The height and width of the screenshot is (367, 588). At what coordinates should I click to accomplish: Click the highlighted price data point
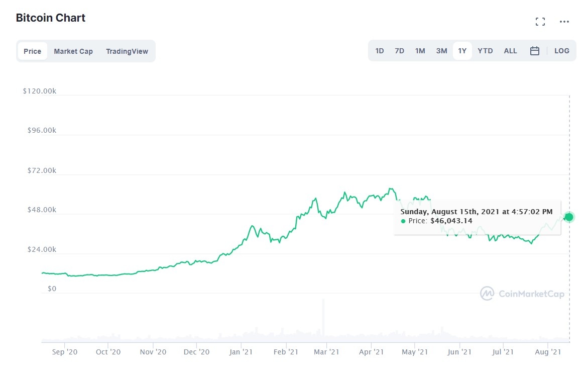568,217
